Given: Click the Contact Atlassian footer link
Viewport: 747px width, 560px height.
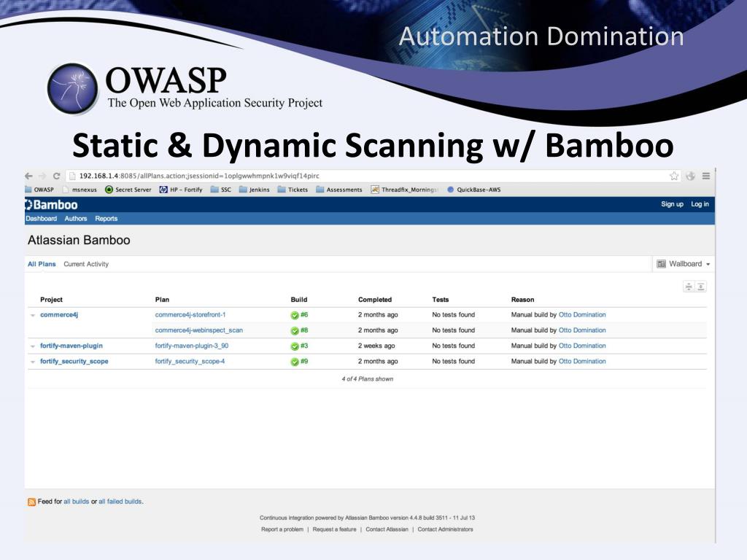Looking at the screenshot, I should pyautogui.click(x=387, y=529).
